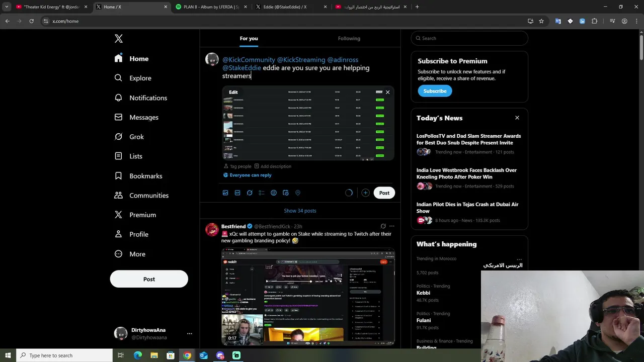Image resolution: width=644 pixels, height=362 pixels.
Task: Click Tag people under the attachment
Action: pos(237,166)
